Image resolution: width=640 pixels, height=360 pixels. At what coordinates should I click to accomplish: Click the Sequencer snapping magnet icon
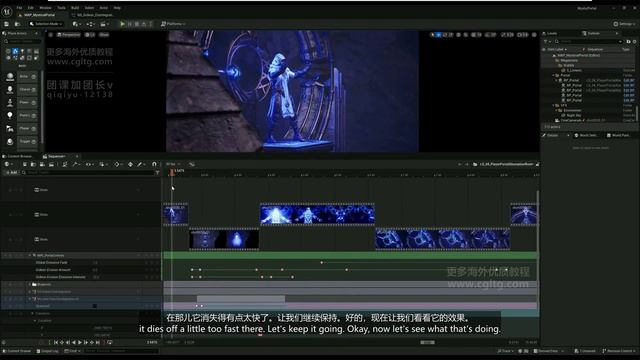pos(154,164)
